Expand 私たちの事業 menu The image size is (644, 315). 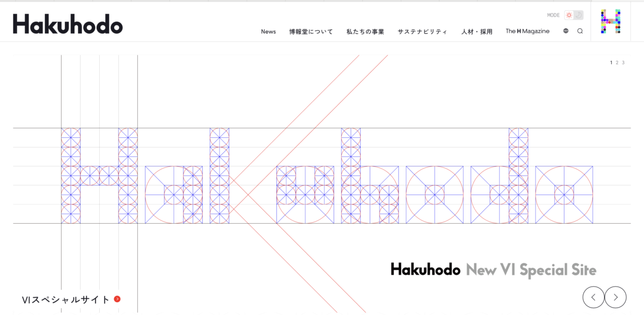365,32
